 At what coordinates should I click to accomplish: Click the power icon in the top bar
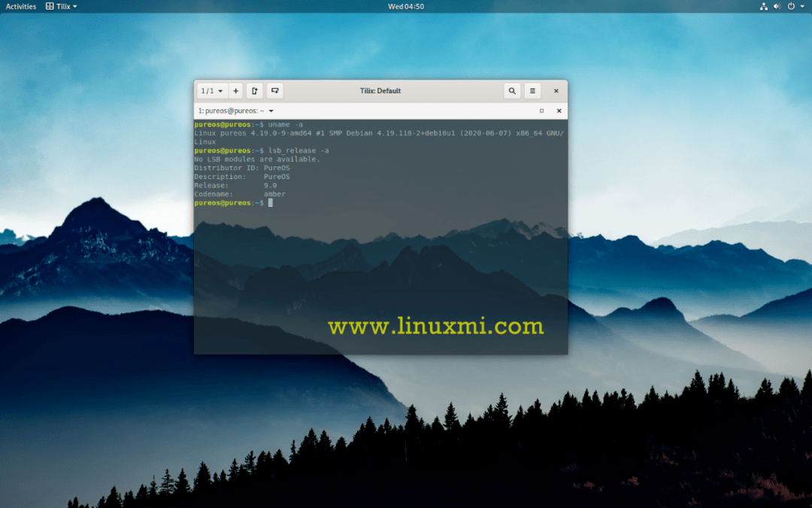click(x=789, y=6)
